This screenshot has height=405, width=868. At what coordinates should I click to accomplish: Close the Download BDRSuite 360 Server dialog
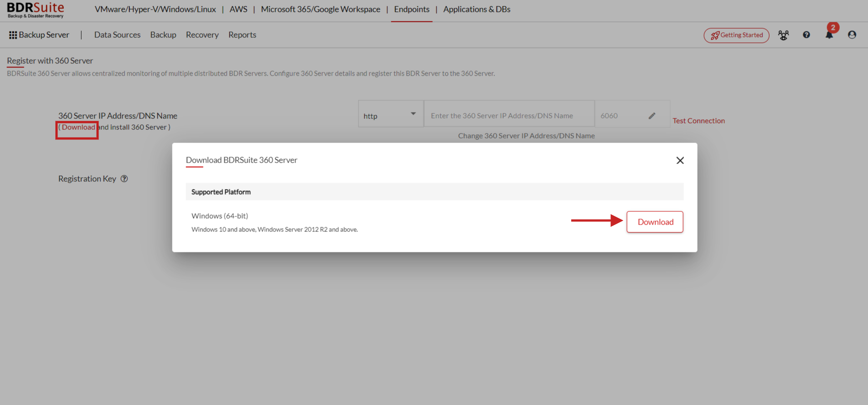click(x=680, y=160)
